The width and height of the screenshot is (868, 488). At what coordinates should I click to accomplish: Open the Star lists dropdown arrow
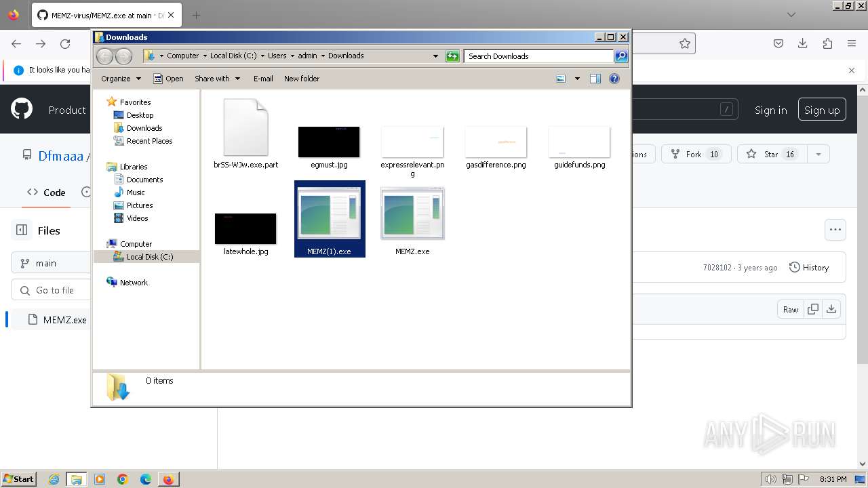(818, 155)
